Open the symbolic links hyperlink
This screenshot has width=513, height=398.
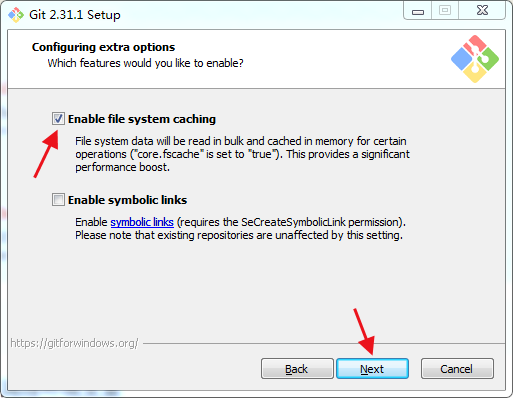pyautogui.click(x=142, y=222)
